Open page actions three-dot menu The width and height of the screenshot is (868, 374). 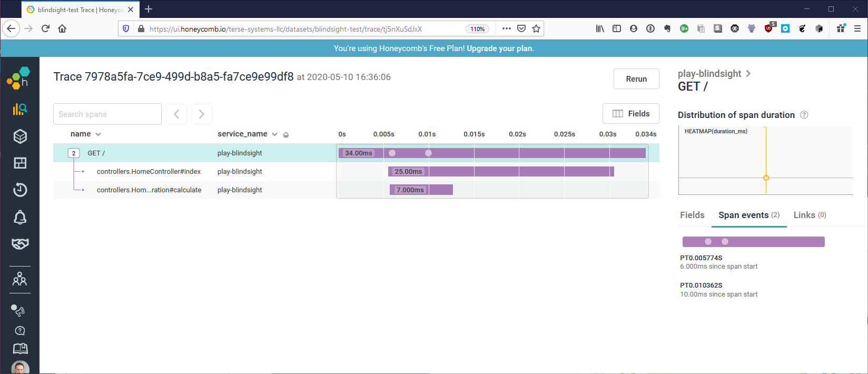click(x=507, y=28)
